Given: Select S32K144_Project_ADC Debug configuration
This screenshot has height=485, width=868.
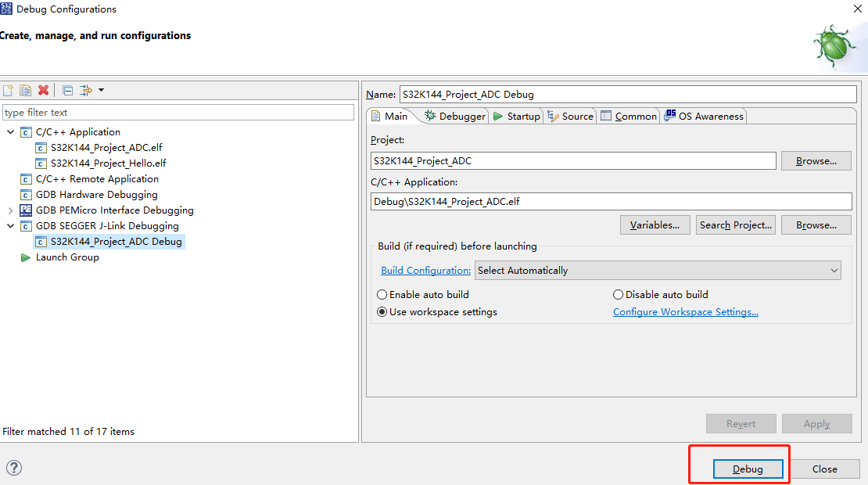Looking at the screenshot, I should pyautogui.click(x=117, y=242).
